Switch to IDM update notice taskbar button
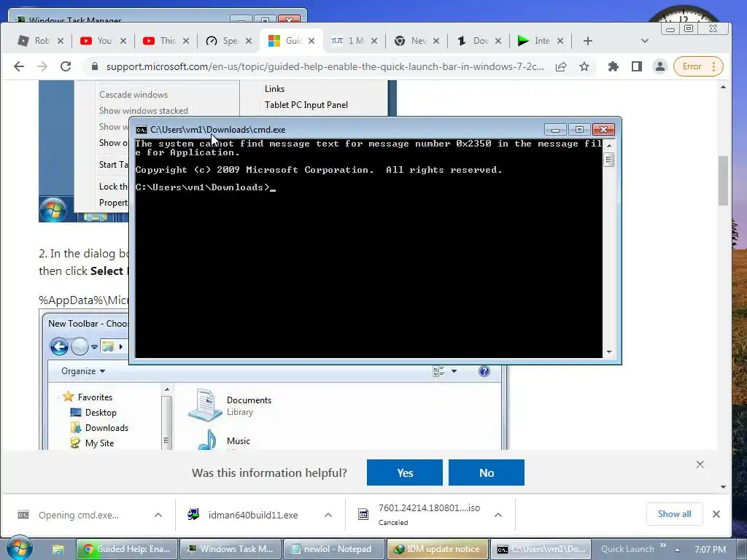This screenshot has width=747, height=560. [x=438, y=549]
